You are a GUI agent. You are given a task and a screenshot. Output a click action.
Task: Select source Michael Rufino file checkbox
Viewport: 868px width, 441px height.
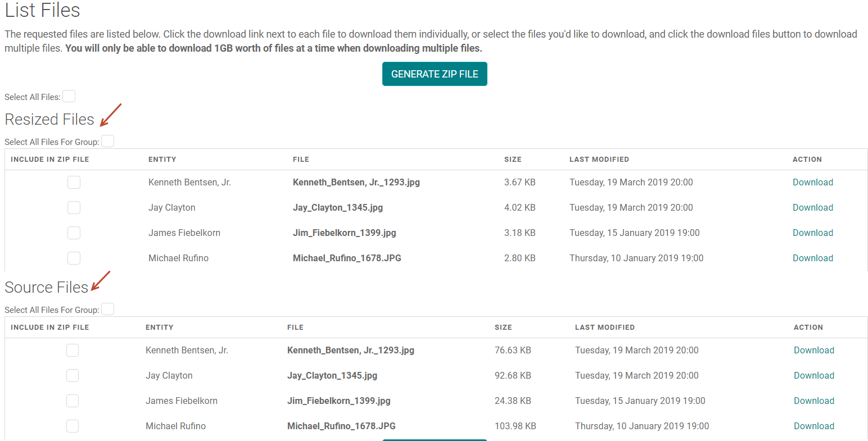pyautogui.click(x=73, y=426)
